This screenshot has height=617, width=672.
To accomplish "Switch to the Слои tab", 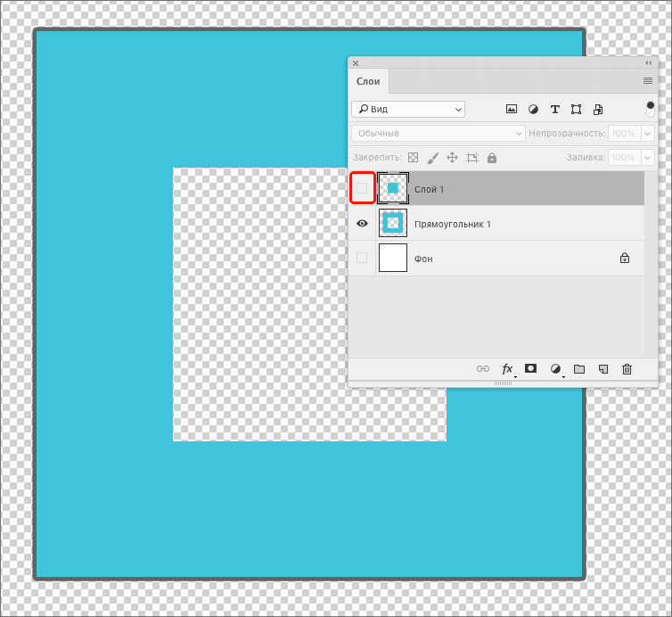I will tap(368, 81).
